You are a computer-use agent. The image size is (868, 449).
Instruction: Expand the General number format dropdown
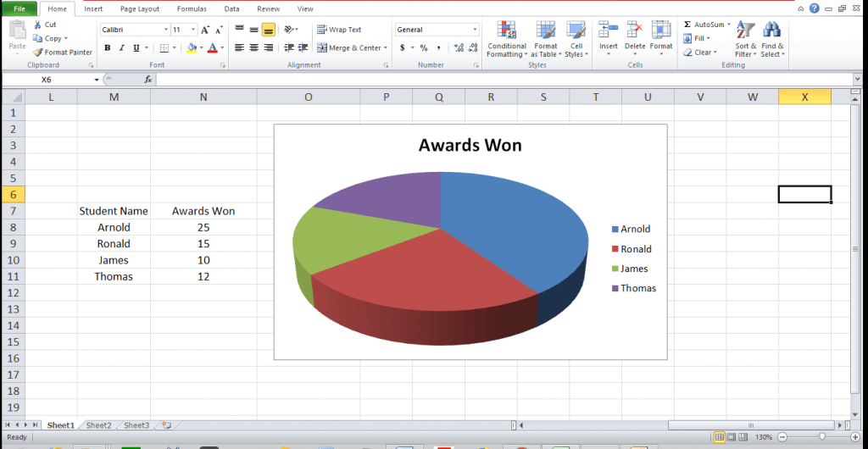point(474,30)
